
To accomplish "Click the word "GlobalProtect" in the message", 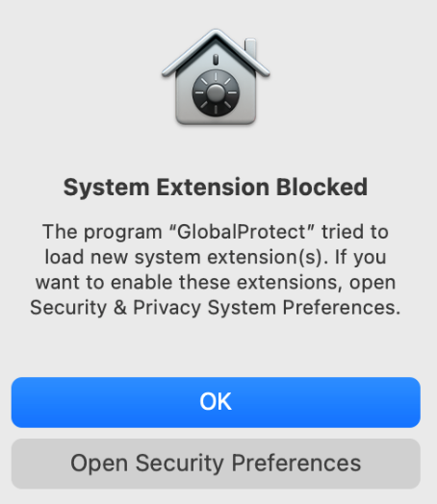I will [242, 232].
